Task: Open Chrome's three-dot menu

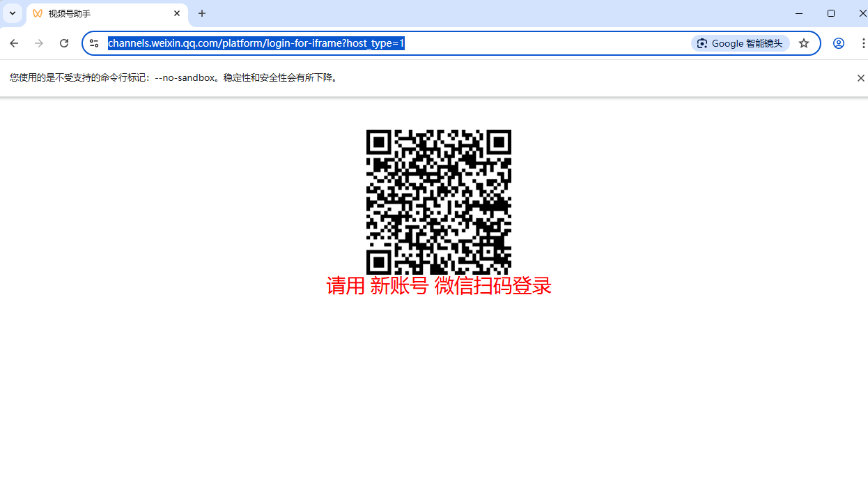Action: click(862, 43)
